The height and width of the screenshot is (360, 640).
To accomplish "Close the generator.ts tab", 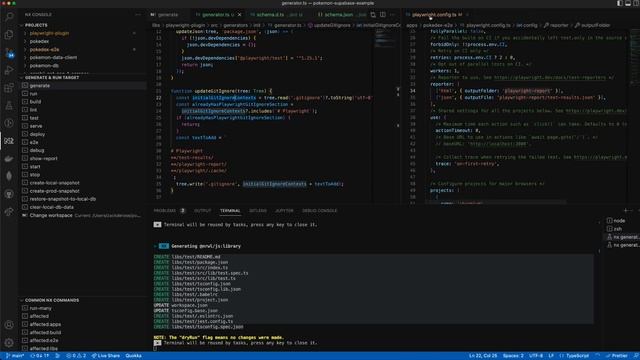I will click(240, 15).
